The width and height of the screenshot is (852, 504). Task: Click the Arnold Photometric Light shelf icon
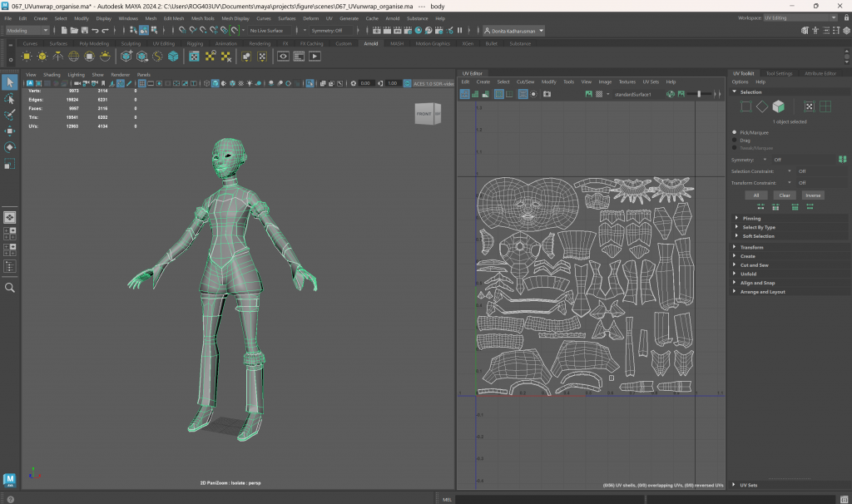[x=57, y=57]
